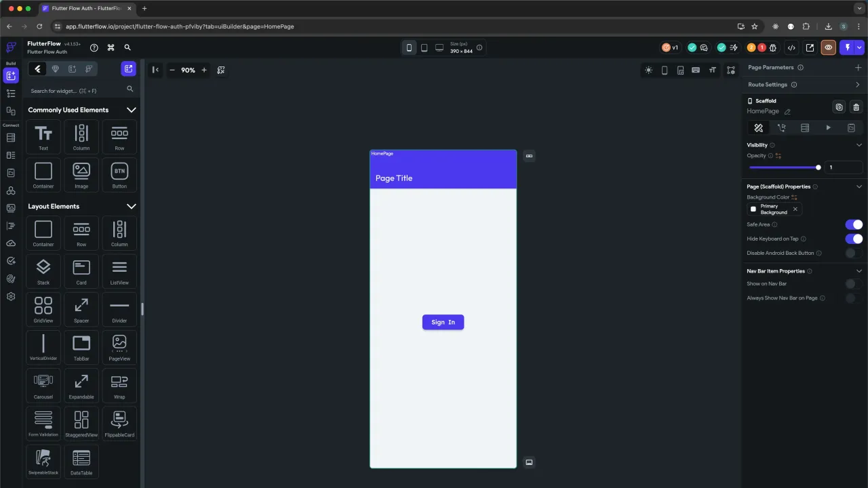Pick the ListView layout element
The height and width of the screenshot is (488, 868).
click(x=119, y=271)
